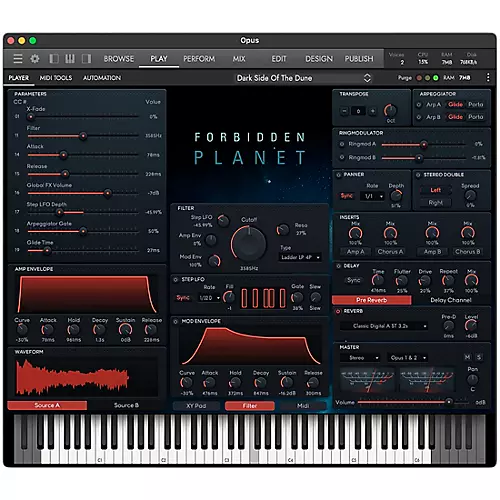Image resolution: width=500 pixels, height=500 pixels.
Task: Toggle the Stereo Double power button
Action: coord(418,175)
